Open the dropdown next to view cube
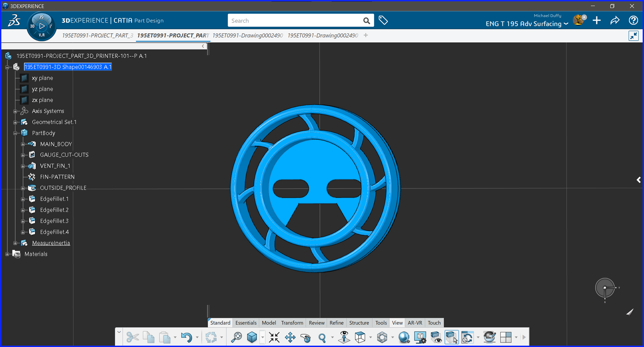The image size is (644, 347). (262, 337)
